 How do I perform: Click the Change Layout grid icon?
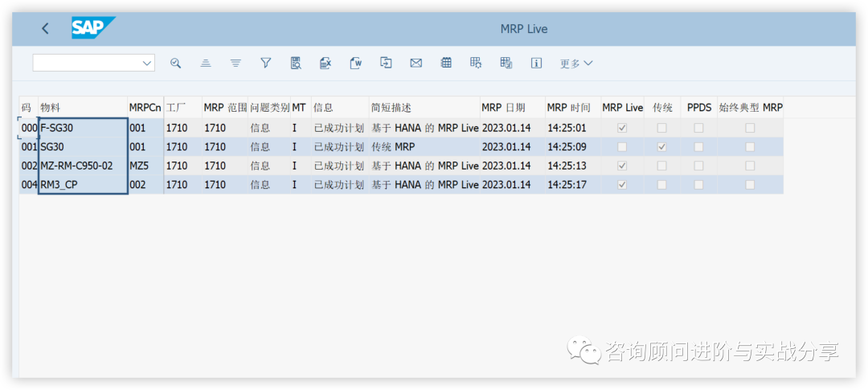point(446,64)
